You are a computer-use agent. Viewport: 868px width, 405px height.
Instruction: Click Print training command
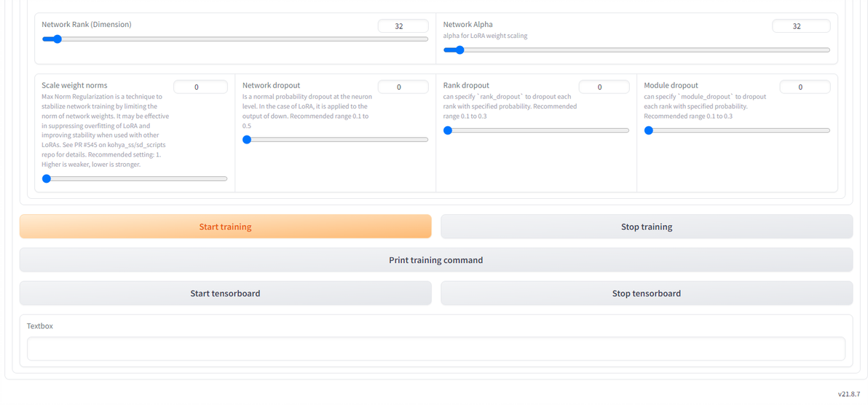[x=435, y=260]
